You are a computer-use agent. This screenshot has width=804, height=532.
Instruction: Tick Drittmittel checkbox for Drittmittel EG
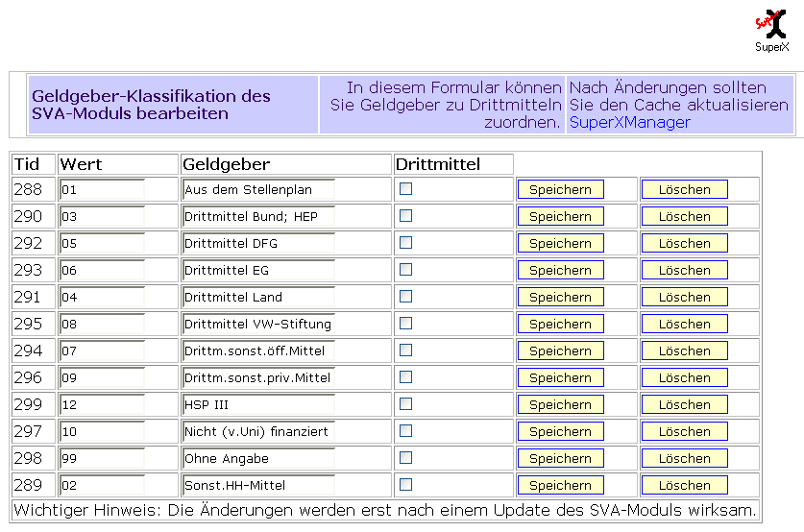click(x=405, y=270)
